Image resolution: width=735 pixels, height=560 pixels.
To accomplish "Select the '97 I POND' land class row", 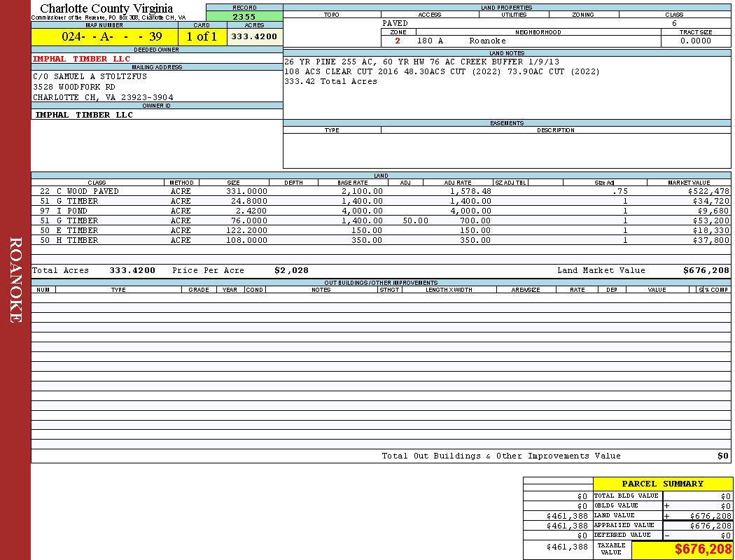I will pos(63,211).
